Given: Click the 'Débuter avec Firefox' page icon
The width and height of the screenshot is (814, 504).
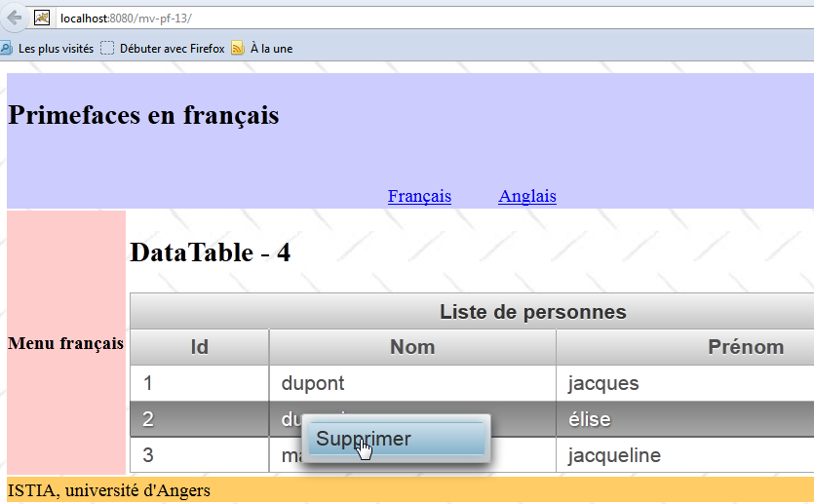Looking at the screenshot, I should (x=107, y=48).
